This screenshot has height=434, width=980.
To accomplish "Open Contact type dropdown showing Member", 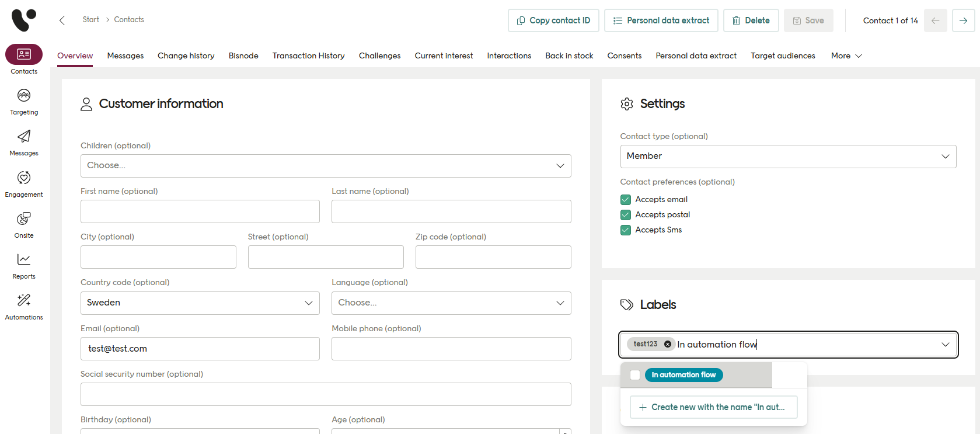I will pyautogui.click(x=788, y=157).
